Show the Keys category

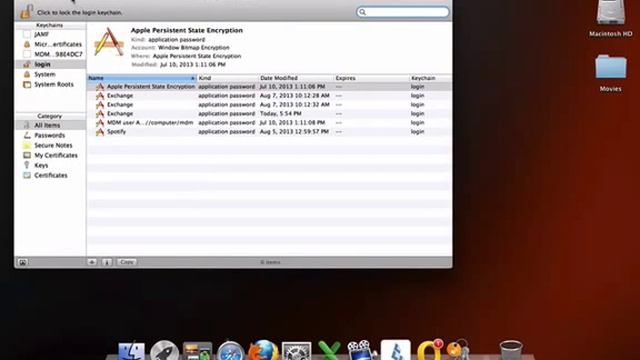(x=36, y=165)
